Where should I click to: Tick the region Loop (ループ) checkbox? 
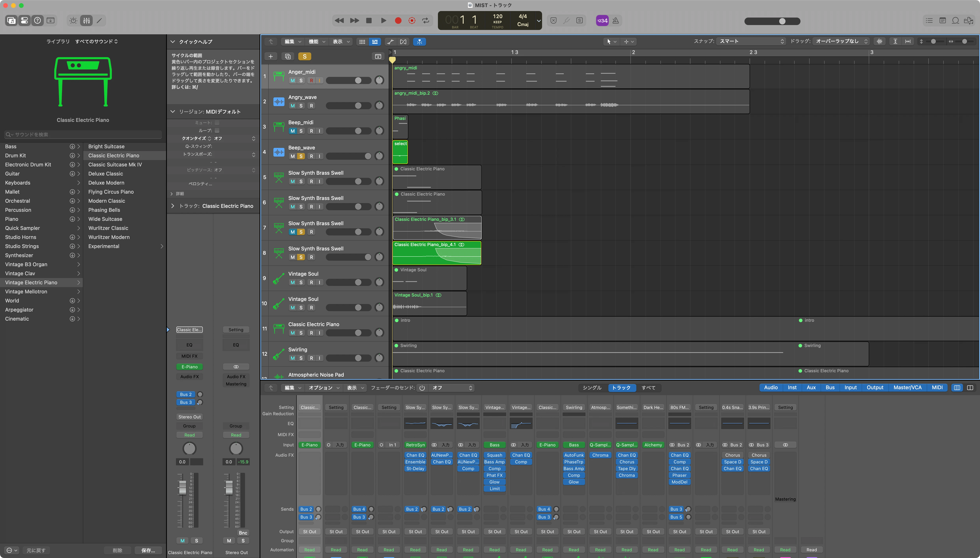click(x=217, y=131)
